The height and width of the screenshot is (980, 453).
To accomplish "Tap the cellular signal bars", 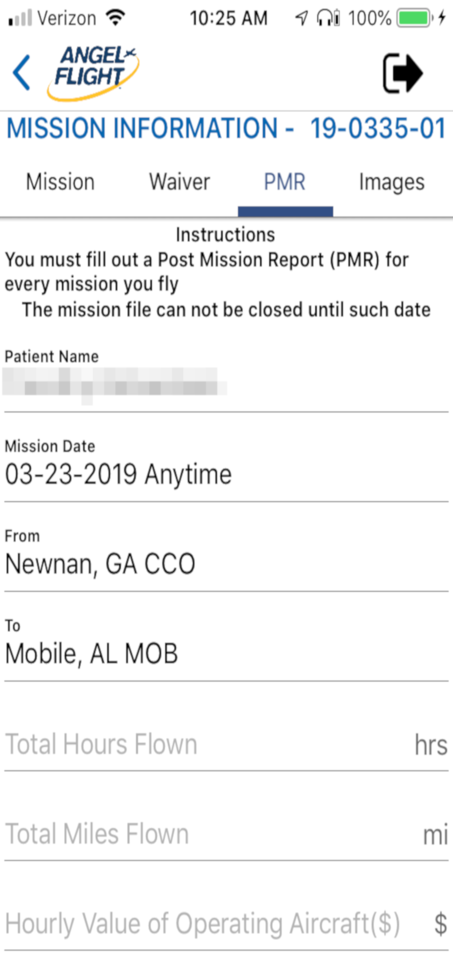I will (x=21, y=18).
